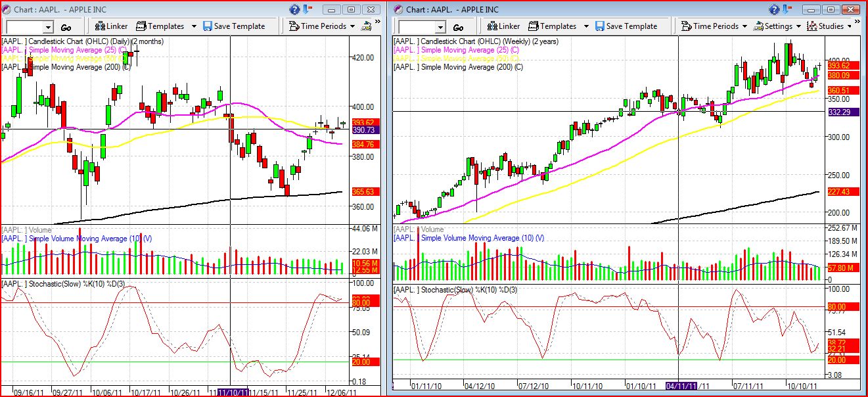Click the highlighted 11/10/11 date marker on daily axis
Viewport: 868px width, 397px height.
233,392
